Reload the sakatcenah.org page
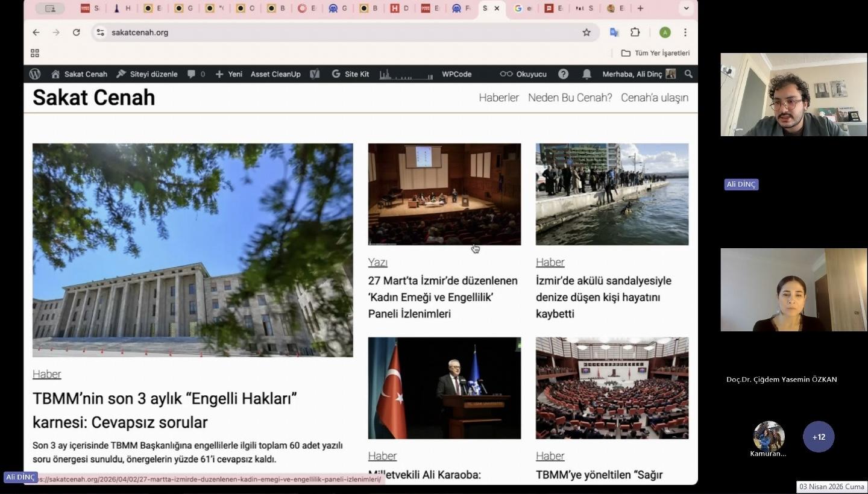868x494 pixels. point(77,33)
